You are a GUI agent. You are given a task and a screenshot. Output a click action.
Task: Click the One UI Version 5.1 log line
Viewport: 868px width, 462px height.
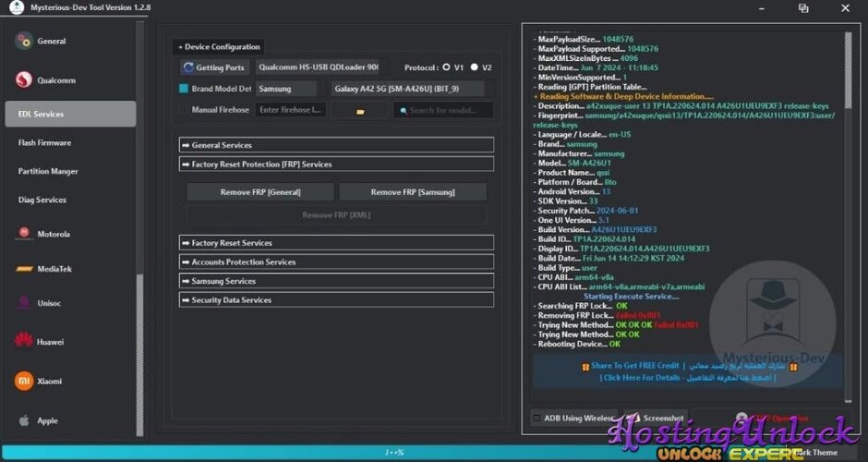click(x=572, y=220)
